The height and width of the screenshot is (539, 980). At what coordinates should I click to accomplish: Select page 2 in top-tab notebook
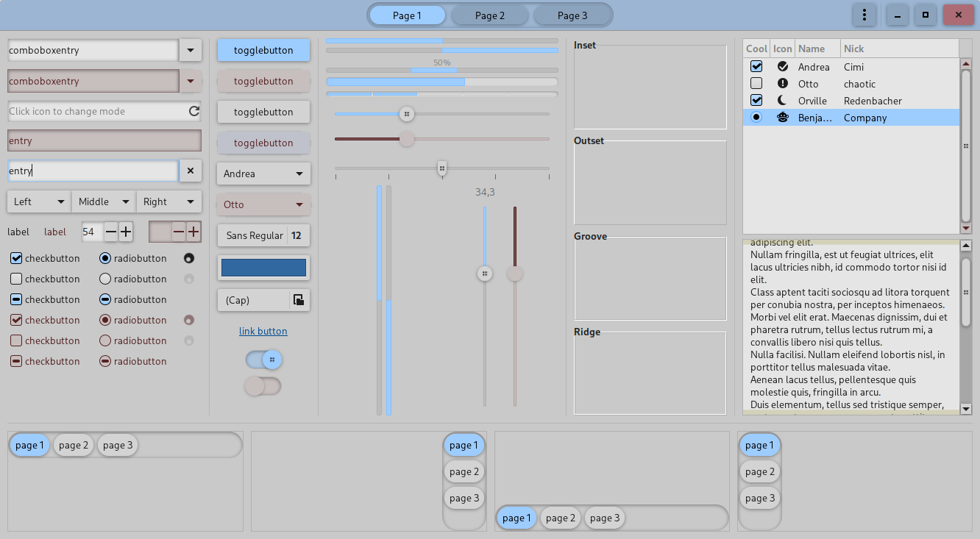pos(74,445)
